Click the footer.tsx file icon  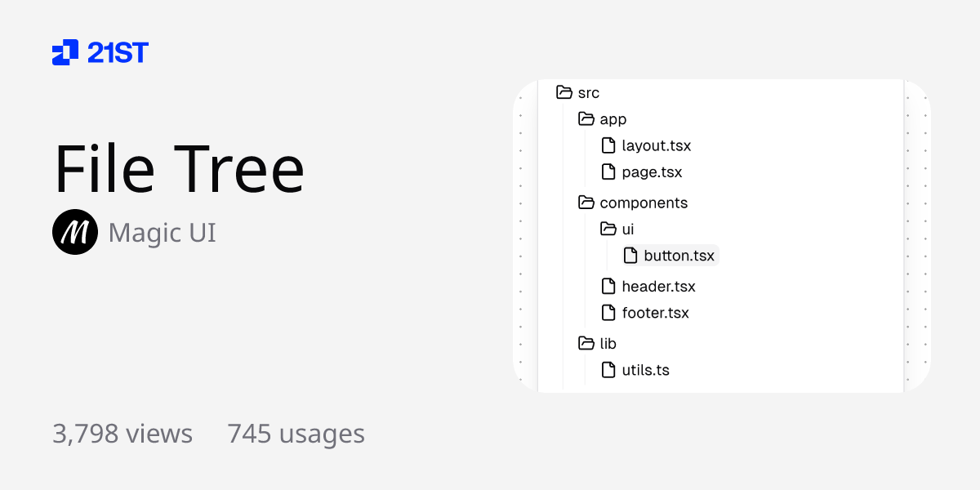tap(608, 313)
